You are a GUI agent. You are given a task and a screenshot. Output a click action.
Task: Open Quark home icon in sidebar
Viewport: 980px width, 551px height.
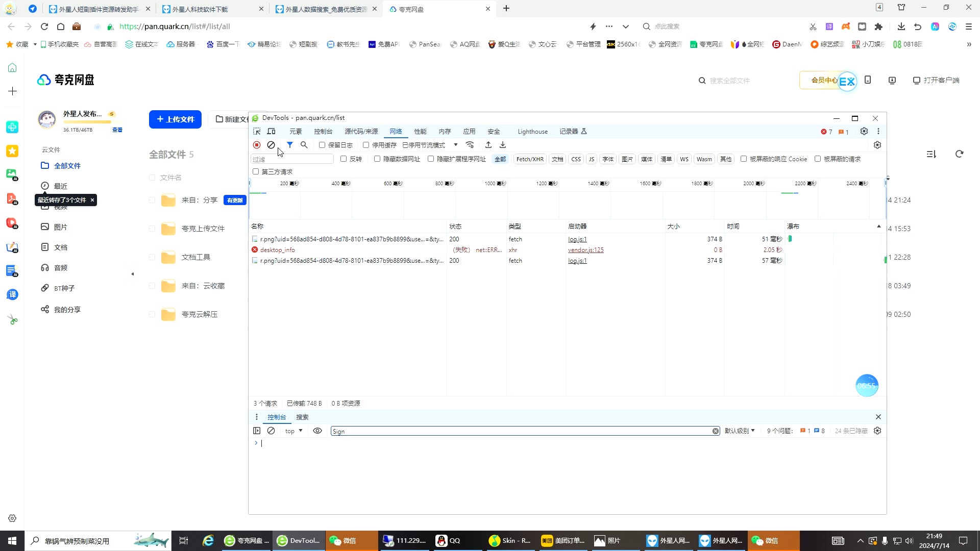coord(12,68)
